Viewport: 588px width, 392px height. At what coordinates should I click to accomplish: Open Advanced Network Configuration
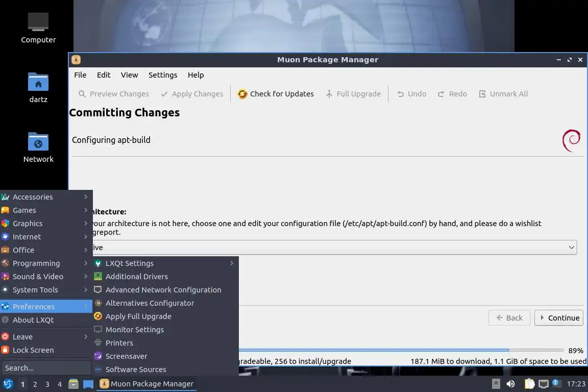tap(166, 290)
